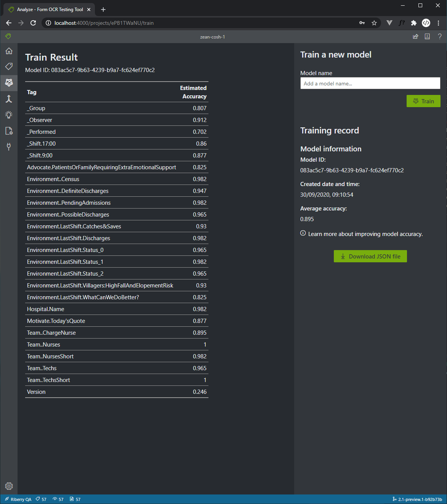This screenshot has width=447, height=504.
Task: Open the Home page from the sidebar
Action: (9, 51)
